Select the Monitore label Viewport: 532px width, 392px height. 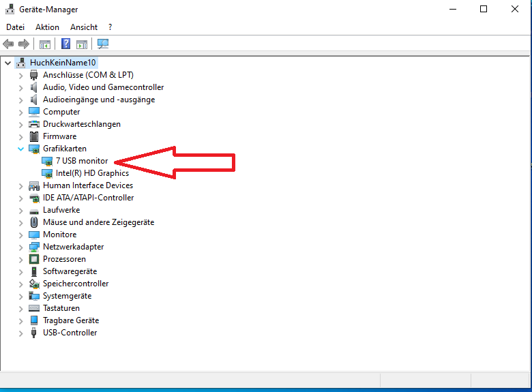pos(60,235)
